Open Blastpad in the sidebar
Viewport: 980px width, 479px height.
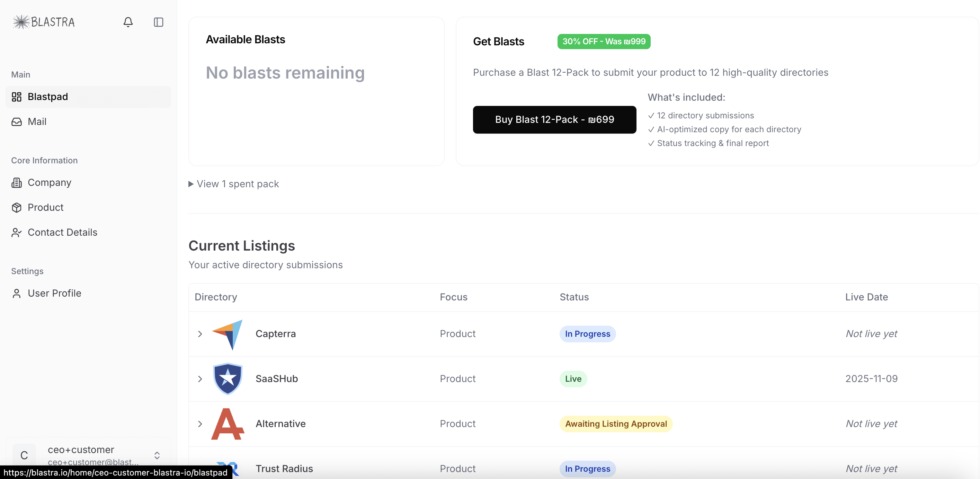pos(48,97)
